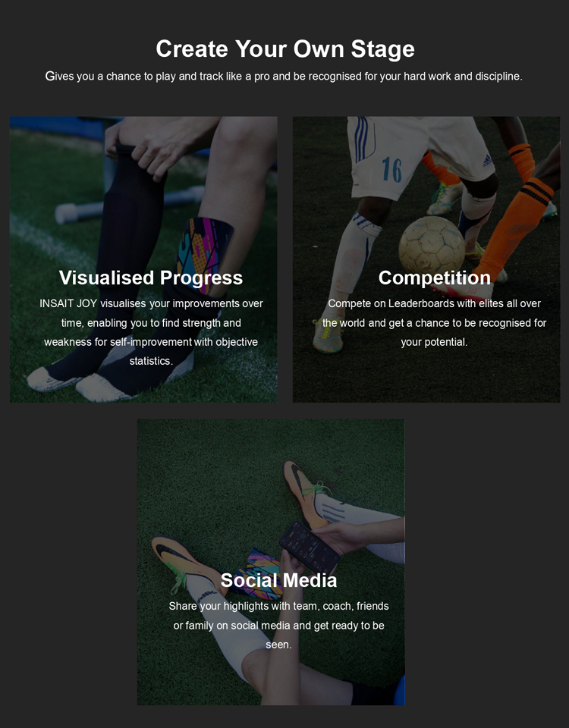Image resolution: width=569 pixels, height=728 pixels.
Task: Click the Competition card heading
Action: tap(434, 278)
